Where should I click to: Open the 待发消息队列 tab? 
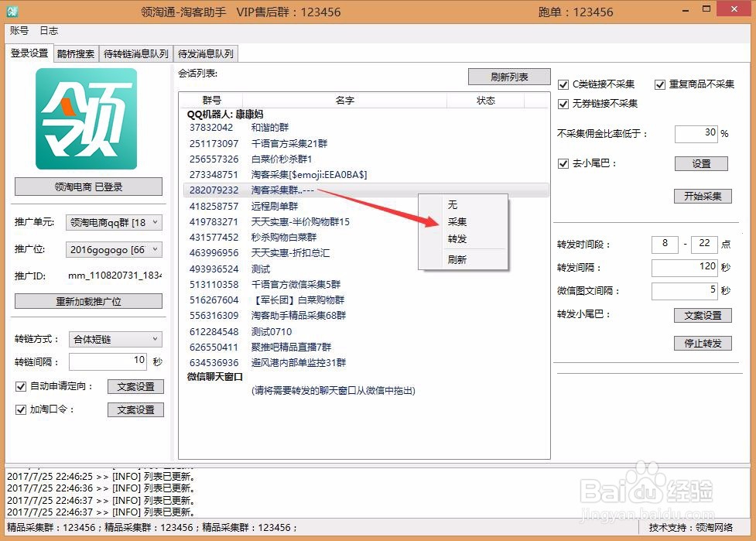pyautogui.click(x=207, y=54)
